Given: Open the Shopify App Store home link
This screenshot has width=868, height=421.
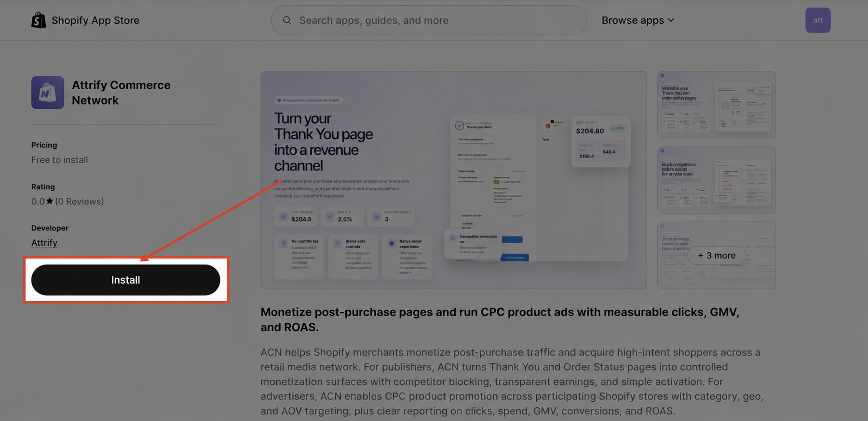Looking at the screenshot, I should tap(85, 20).
